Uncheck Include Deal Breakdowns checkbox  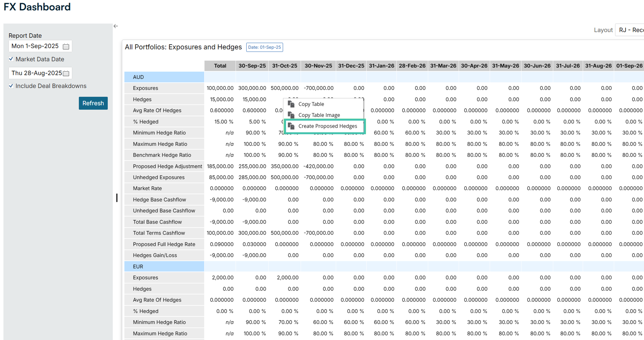(x=11, y=86)
